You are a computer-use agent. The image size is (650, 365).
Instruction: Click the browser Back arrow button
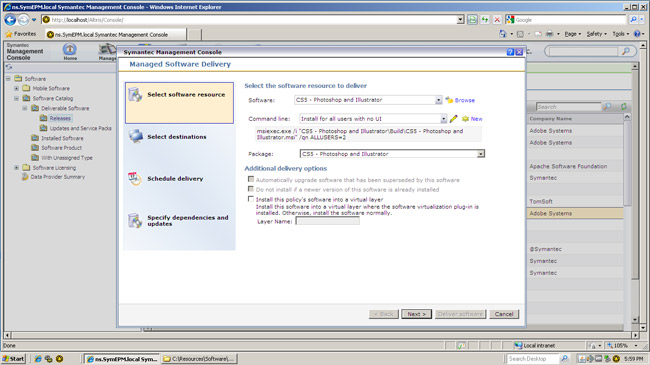[10, 19]
